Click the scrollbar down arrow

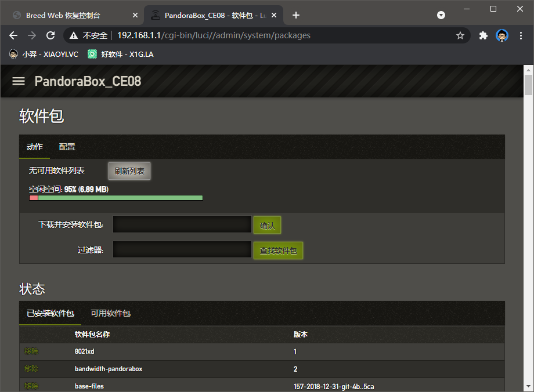coord(528,386)
